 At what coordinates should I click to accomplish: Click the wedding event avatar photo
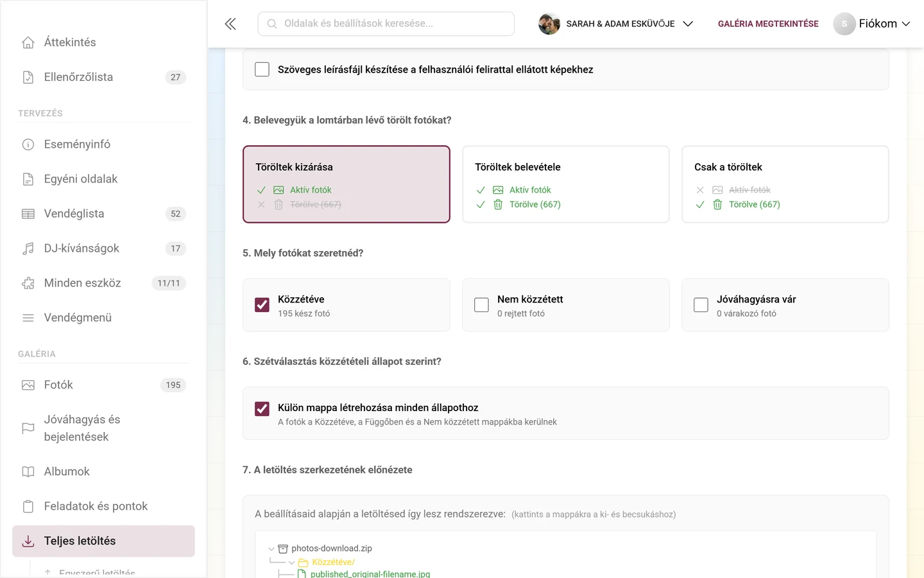[549, 24]
